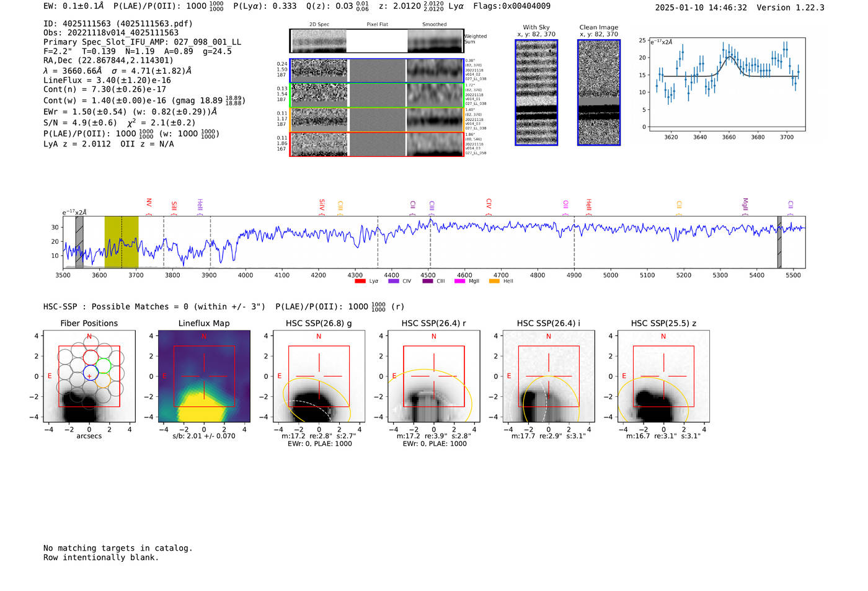This screenshot has height=591, width=868.
Task: Open the HSC SSP(26.4) r image
Action: 434,376
